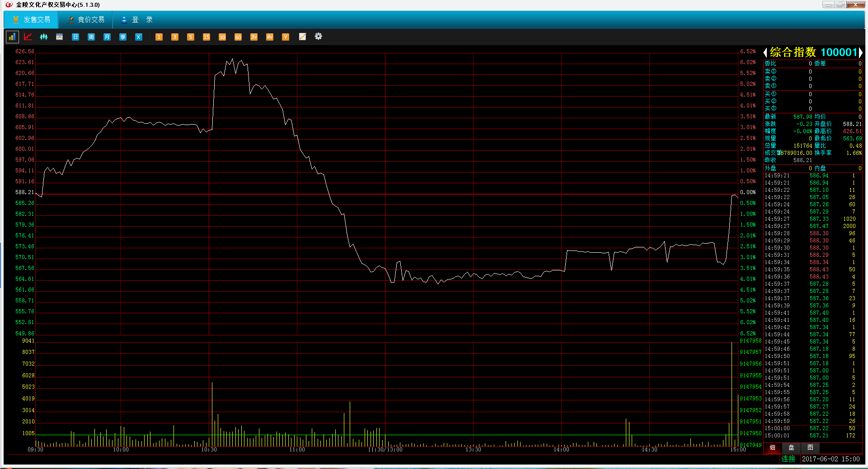Image resolution: width=868 pixels, height=469 pixels.
Task: Click the 9041 volume axis label
Action: (28, 341)
